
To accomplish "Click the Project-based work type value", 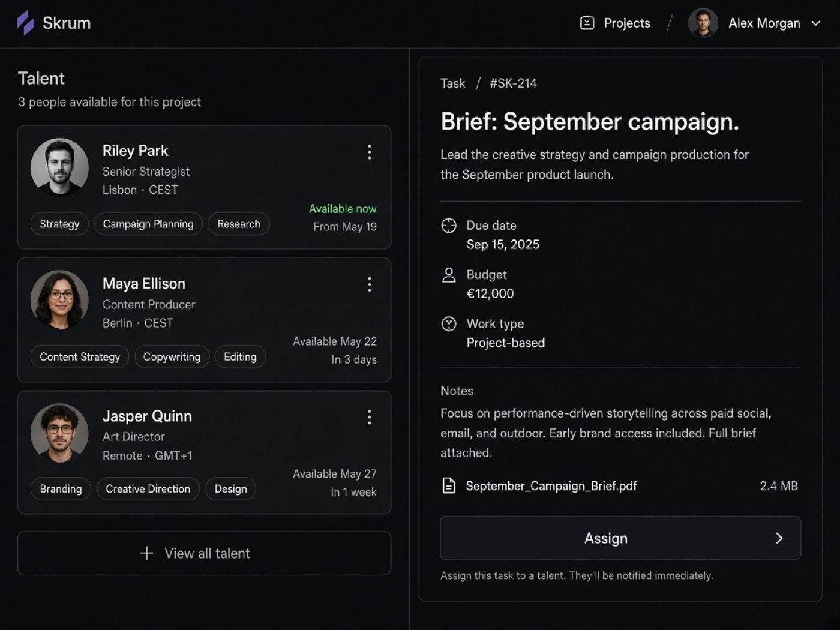I will (x=506, y=343).
